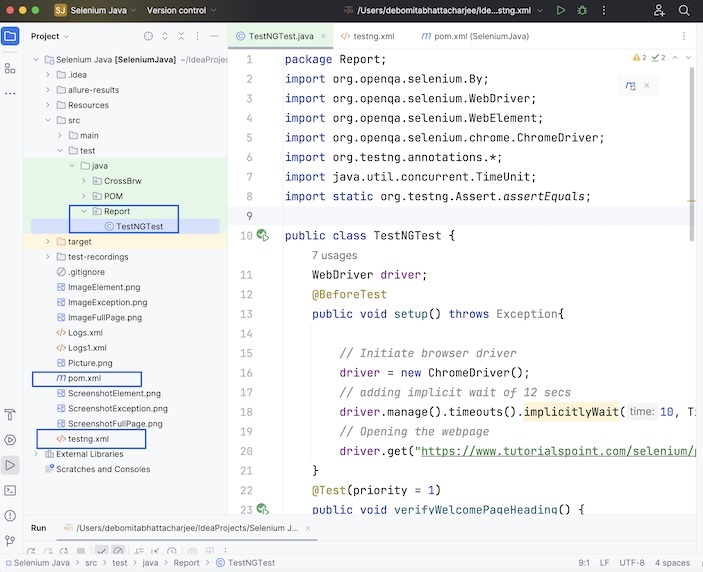Screen dimensions: 703x572
Task: Click the tutorialspoint URL link in driver.get
Action: point(555,451)
